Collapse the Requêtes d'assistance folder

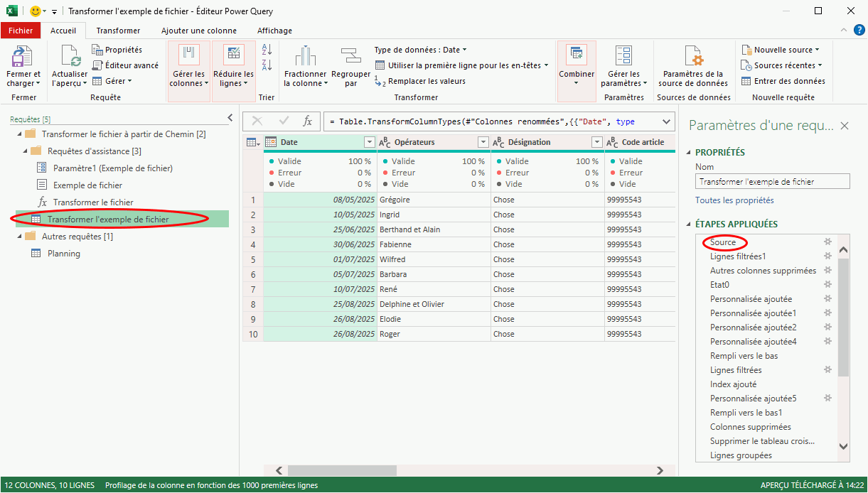click(x=26, y=151)
